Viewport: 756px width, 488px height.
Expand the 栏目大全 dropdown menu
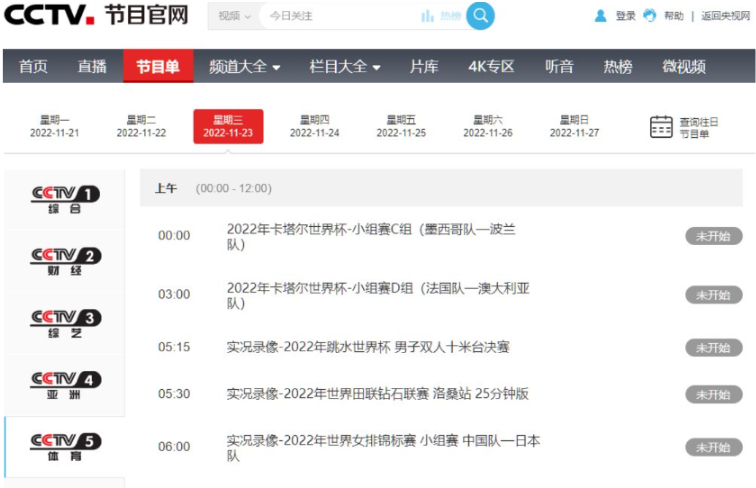pyautogui.click(x=345, y=67)
